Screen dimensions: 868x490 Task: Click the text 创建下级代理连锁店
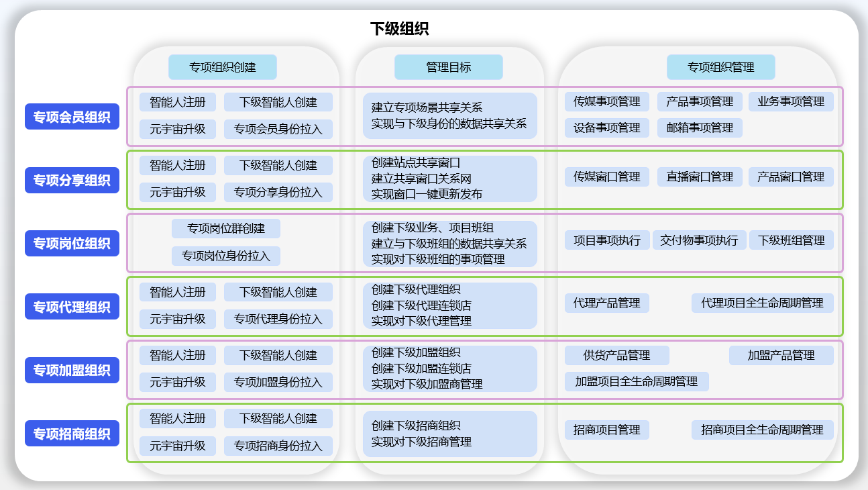tap(421, 305)
